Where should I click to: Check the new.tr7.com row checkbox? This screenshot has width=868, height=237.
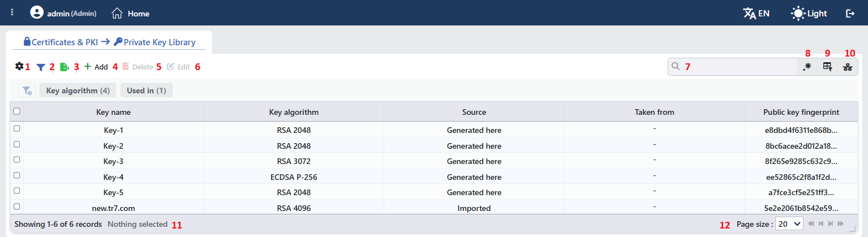click(16, 207)
